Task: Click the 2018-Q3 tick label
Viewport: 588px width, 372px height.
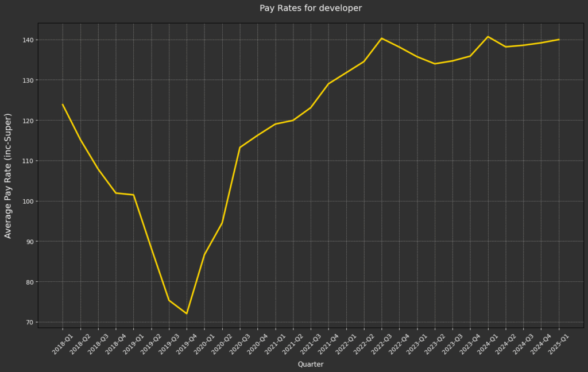Action: (x=98, y=344)
